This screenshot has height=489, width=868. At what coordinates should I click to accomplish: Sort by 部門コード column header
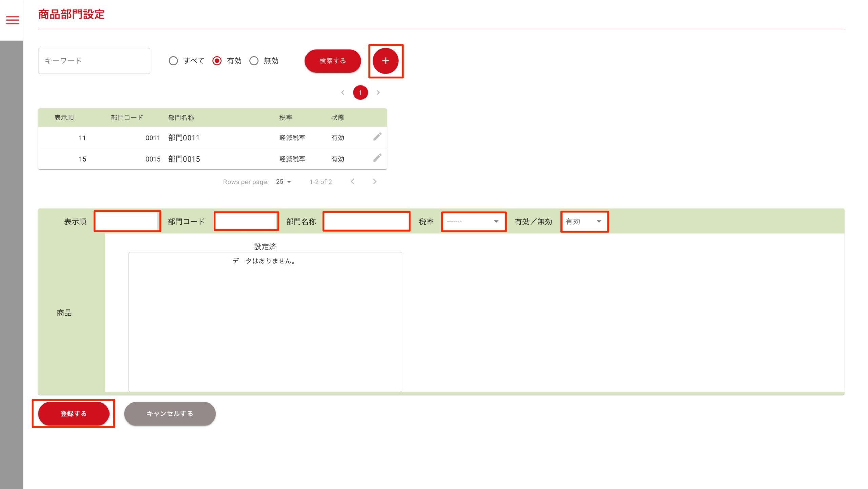click(x=127, y=118)
